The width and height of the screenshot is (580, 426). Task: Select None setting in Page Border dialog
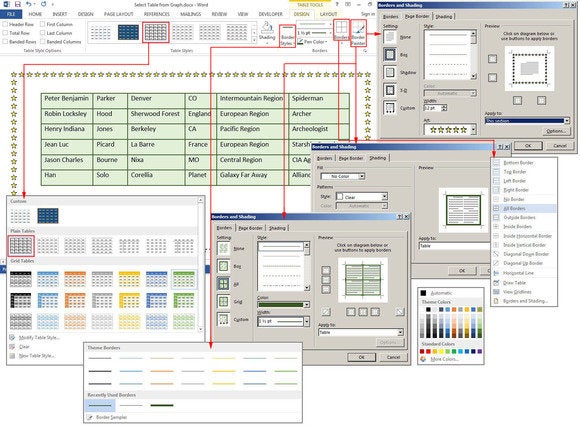tap(390, 37)
